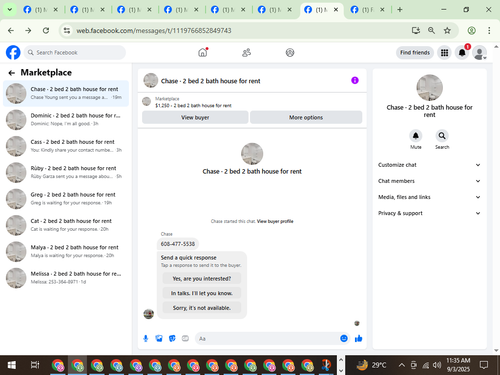Click the Facebook logo icon
The height and width of the screenshot is (375, 500).
[13, 53]
